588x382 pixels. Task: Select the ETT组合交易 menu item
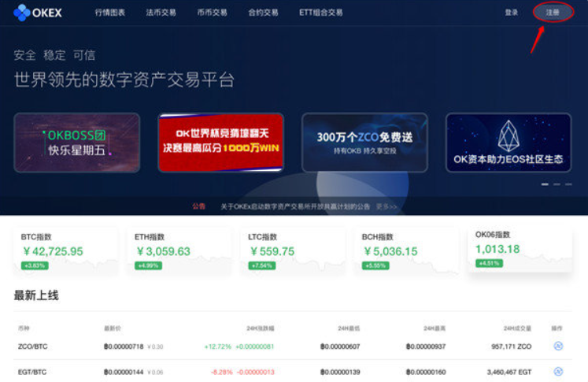pos(320,13)
